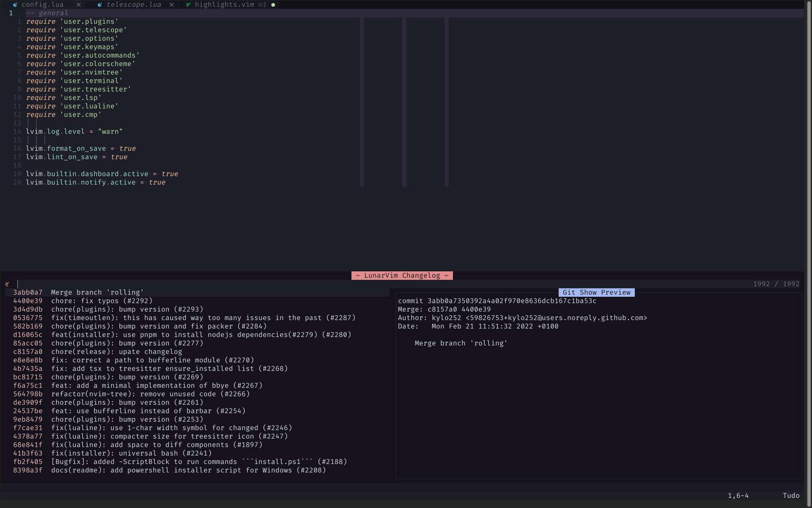Click the Git Show Preview title
The height and width of the screenshot is (508, 812).
pos(596,292)
